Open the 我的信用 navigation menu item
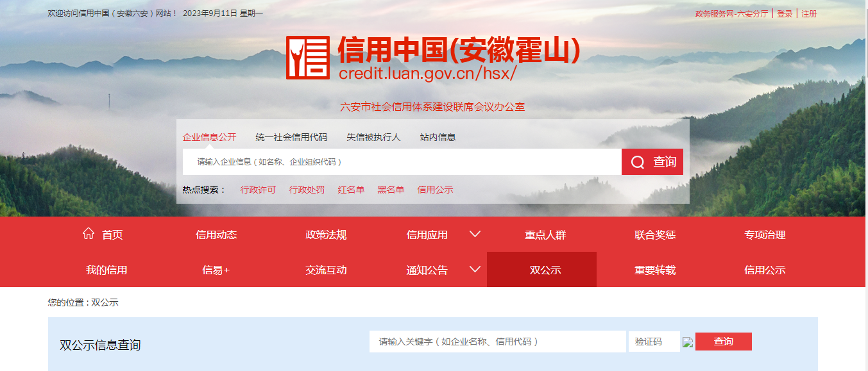This screenshot has height=371, width=868. (106, 270)
